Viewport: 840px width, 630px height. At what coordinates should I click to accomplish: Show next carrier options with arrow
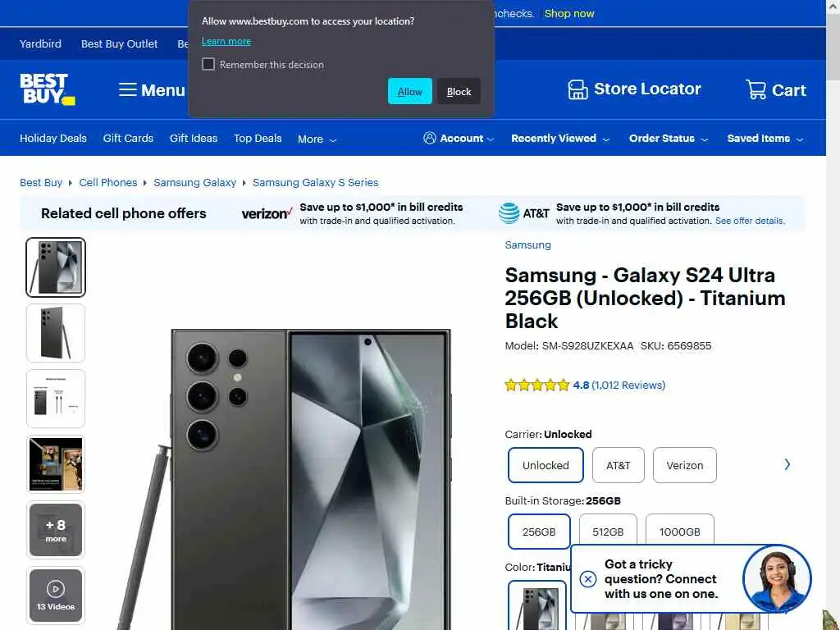(x=787, y=464)
